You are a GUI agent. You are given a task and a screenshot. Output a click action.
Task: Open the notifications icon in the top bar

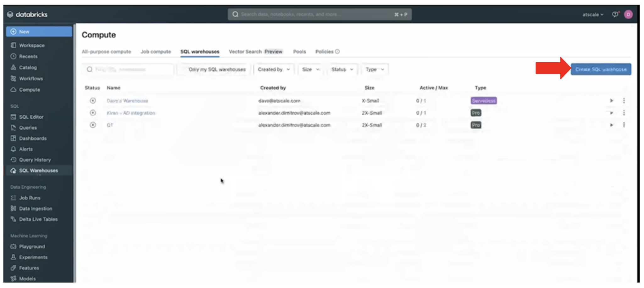(x=615, y=14)
